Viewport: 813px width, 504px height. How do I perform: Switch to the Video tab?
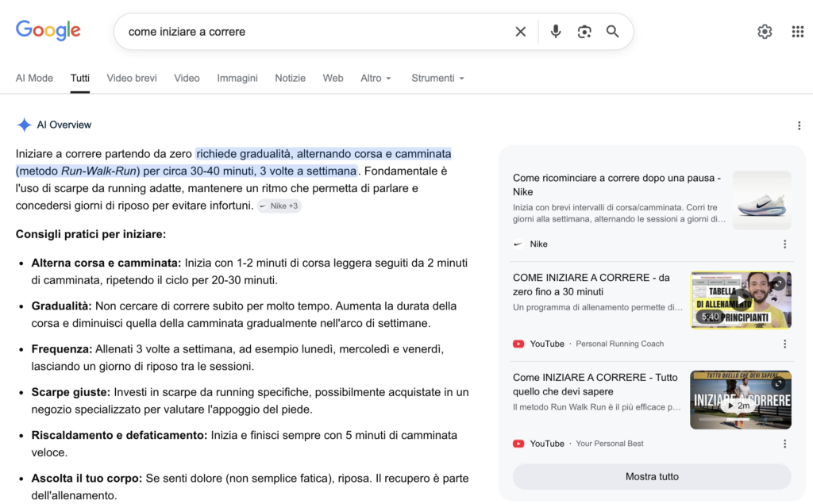pyautogui.click(x=187, y=79)
